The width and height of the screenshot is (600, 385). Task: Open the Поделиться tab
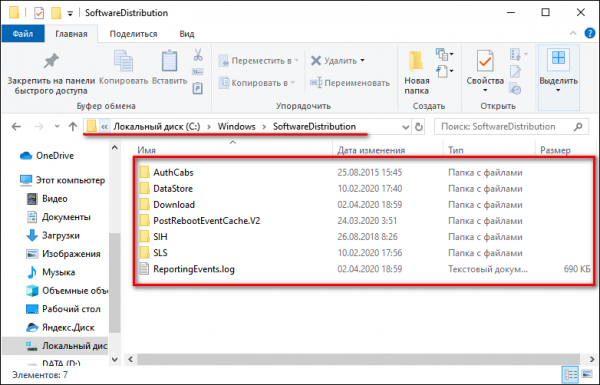click(x=133, y=34)
